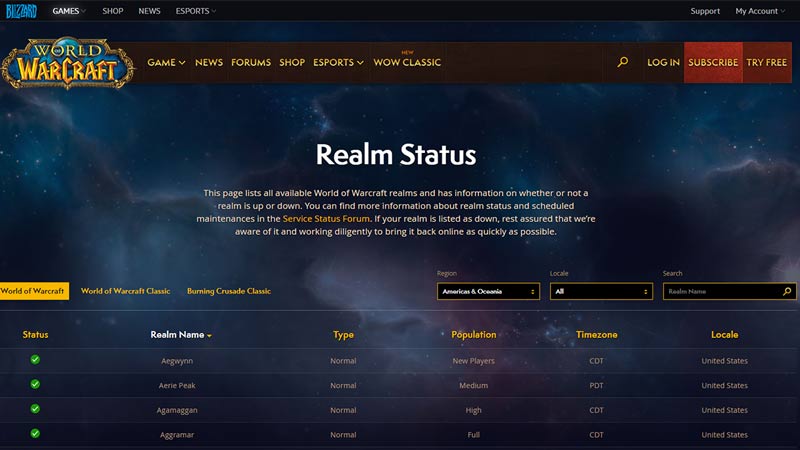
Task: Open the Region dropdown showing Americas & Oceania
Action: tap(488, 292)
